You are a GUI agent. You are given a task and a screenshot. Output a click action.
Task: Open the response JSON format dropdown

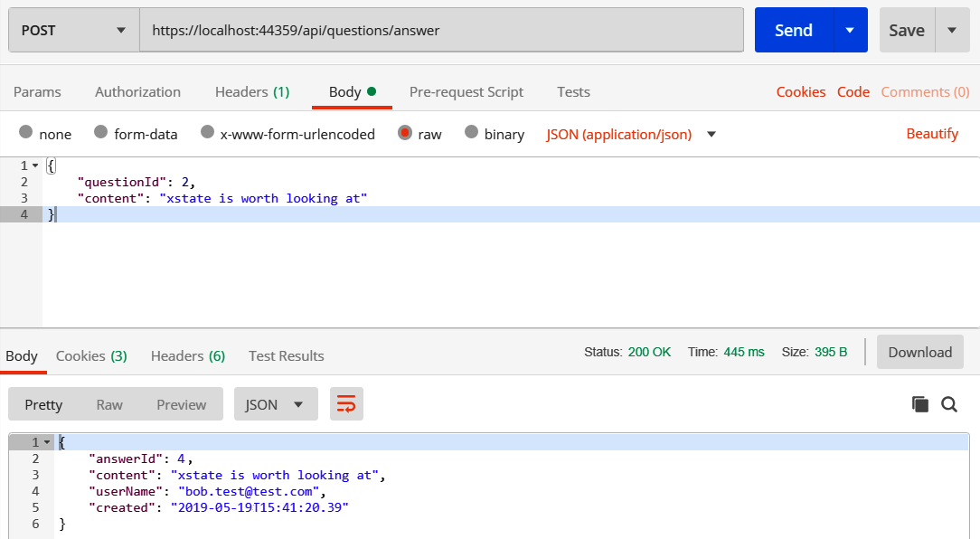tap(276, 404)
